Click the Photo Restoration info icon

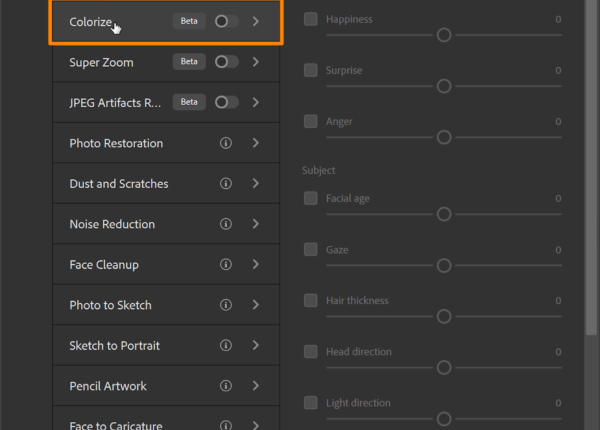(226, 143)
